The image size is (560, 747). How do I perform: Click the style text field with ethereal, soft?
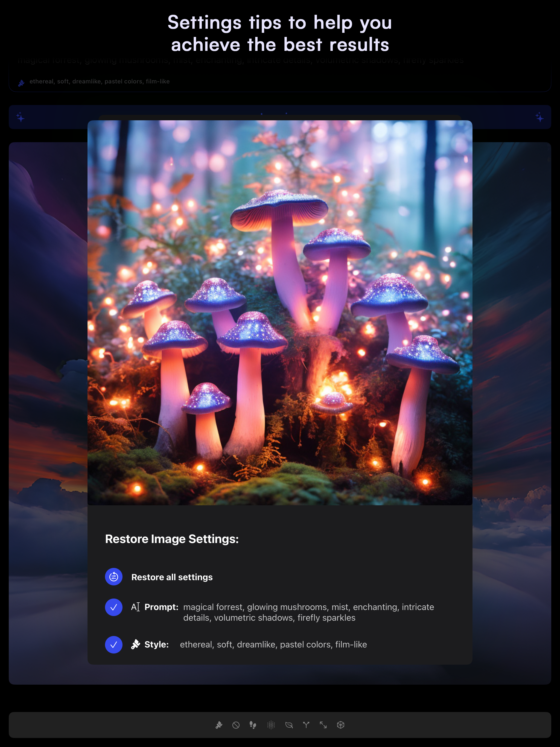tap(99, 81)
